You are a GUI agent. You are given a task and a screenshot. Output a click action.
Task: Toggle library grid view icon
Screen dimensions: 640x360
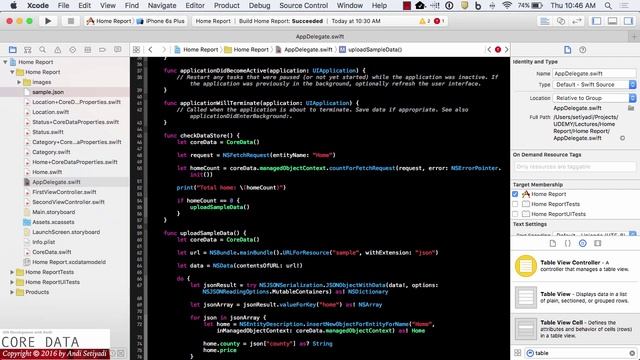pyautogui.click(x=518, y=353)
